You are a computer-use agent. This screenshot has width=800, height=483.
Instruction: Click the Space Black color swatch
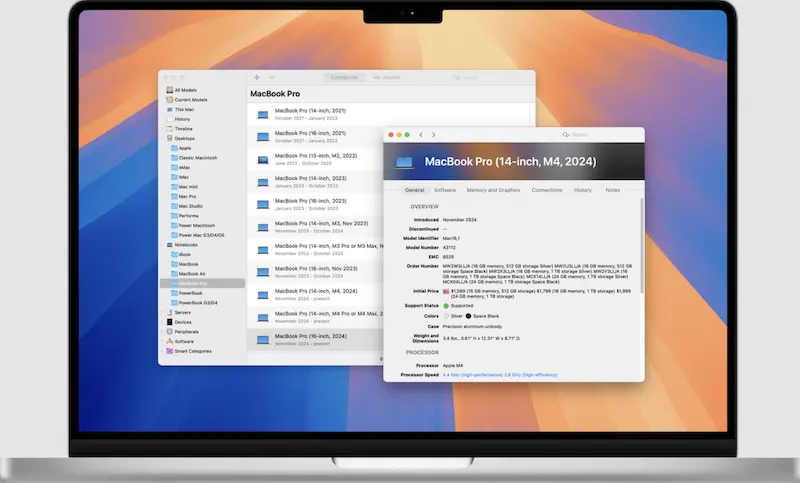click(469, 315)
